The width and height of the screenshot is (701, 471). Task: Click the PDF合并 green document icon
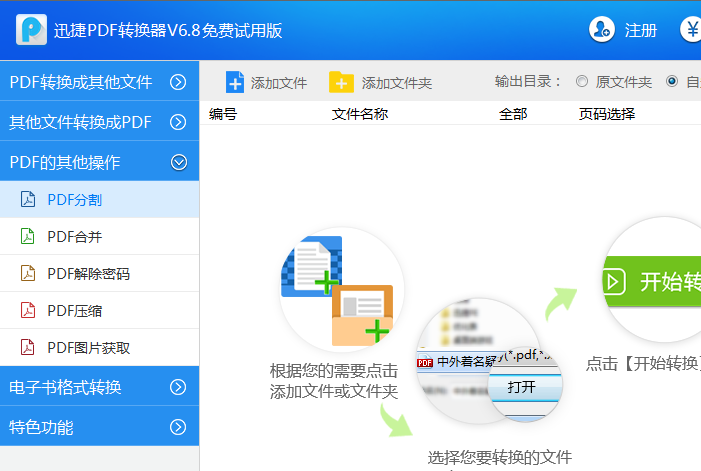28,236
